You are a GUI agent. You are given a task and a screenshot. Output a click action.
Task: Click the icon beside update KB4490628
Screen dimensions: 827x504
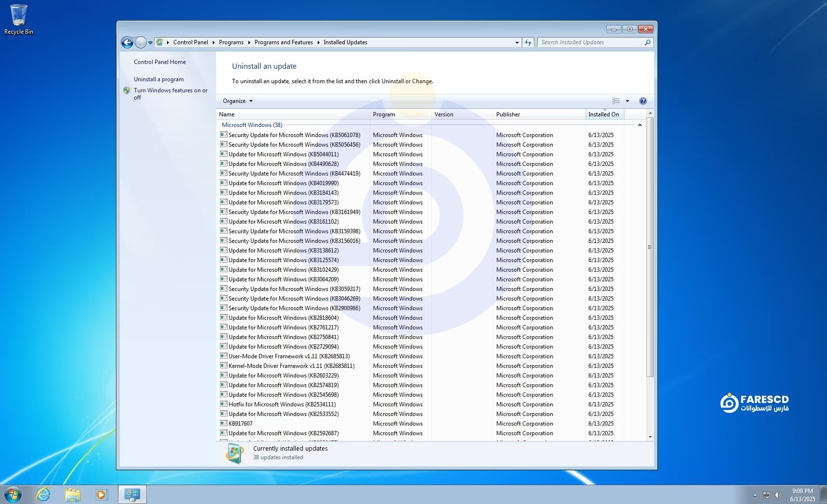pyautogui.click(x=223, y=164)
